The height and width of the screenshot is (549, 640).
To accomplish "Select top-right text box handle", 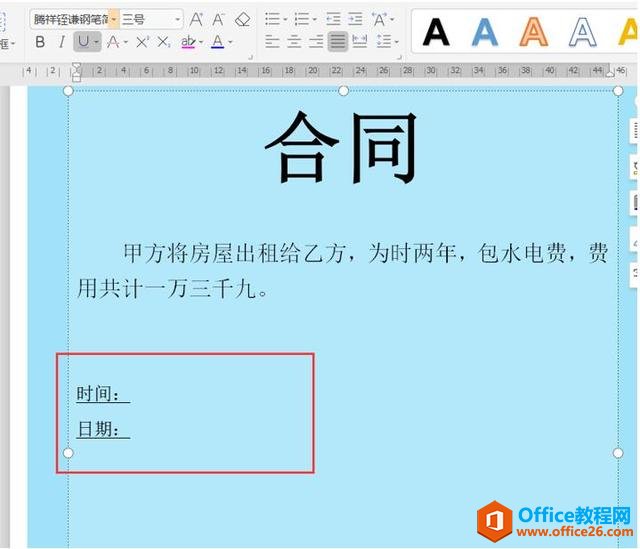I will click(618, 91).
